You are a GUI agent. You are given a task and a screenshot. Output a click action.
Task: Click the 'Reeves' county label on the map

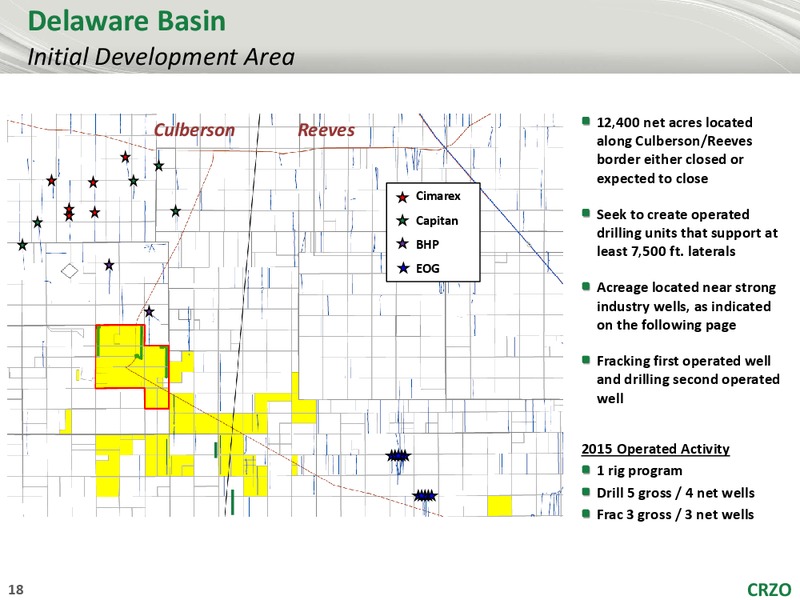tap(326, 130)
